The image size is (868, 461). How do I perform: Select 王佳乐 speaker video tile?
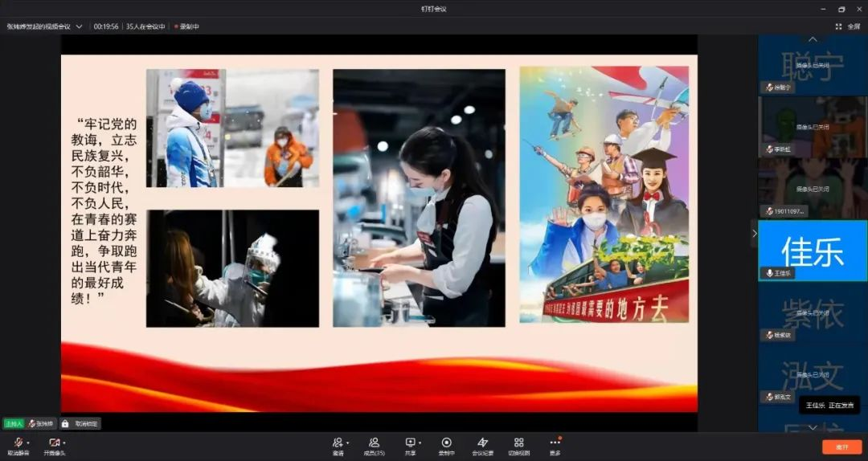pos(813,250)
